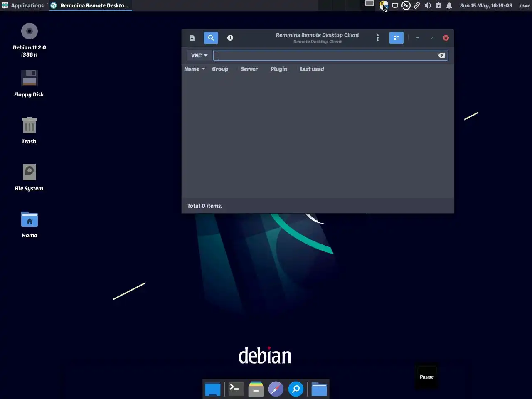Open the folder icon in the dock
Screen dimensions: 532x399
319,389
